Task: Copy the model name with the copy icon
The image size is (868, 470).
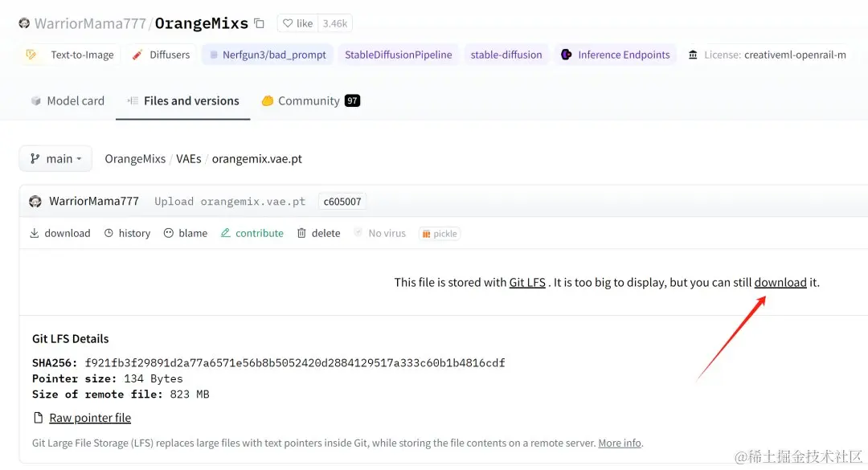Action: pyautogui.click(x=259, y=23)
